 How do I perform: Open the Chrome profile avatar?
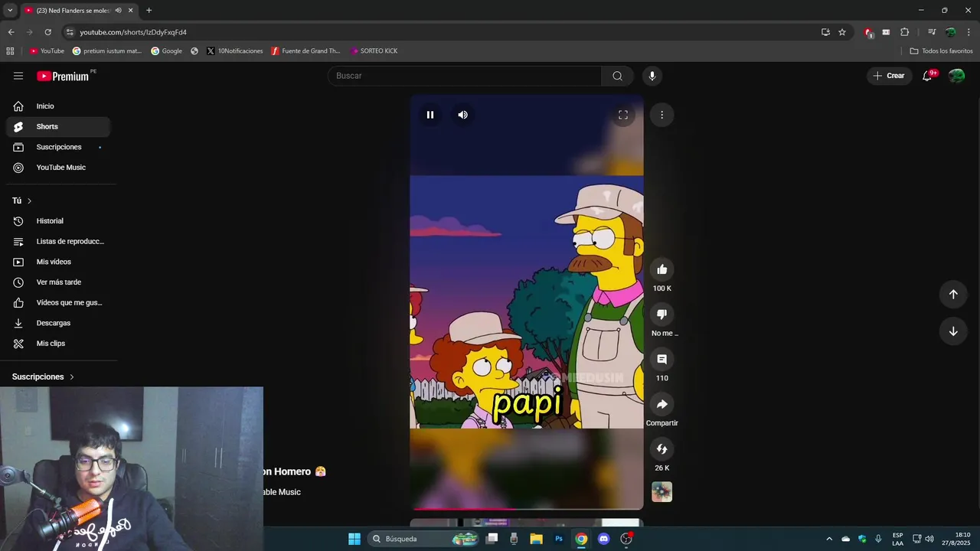point(950,32)
